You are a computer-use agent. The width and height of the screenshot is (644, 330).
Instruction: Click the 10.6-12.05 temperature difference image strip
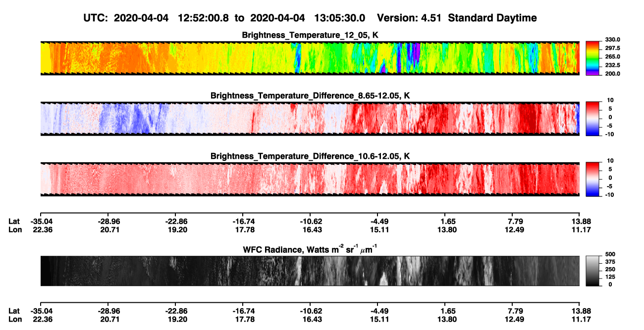(x=310, y=179)
